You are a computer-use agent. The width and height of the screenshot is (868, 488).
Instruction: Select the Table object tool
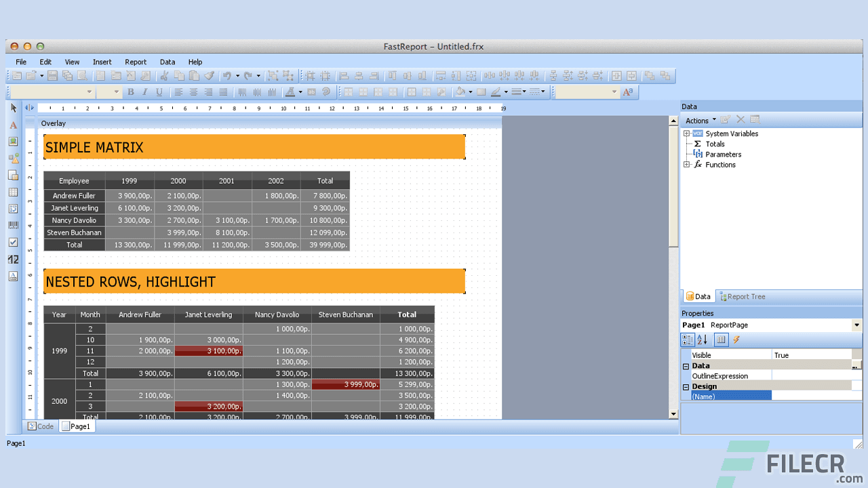click(14, 192)
